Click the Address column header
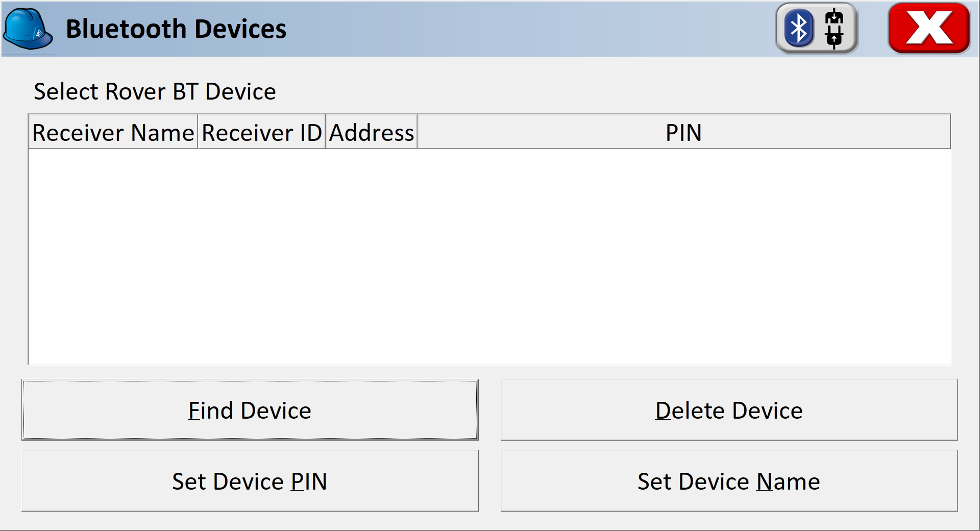 (x=371, y=132)
